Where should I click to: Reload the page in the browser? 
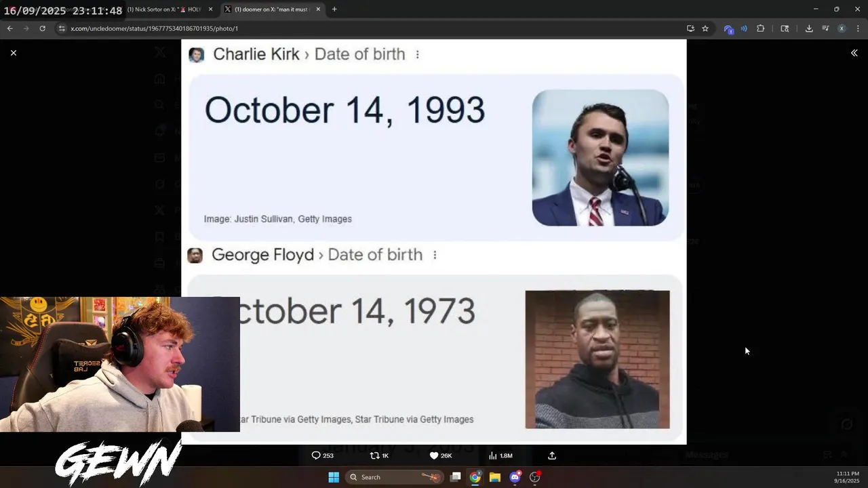coord(42,28)
